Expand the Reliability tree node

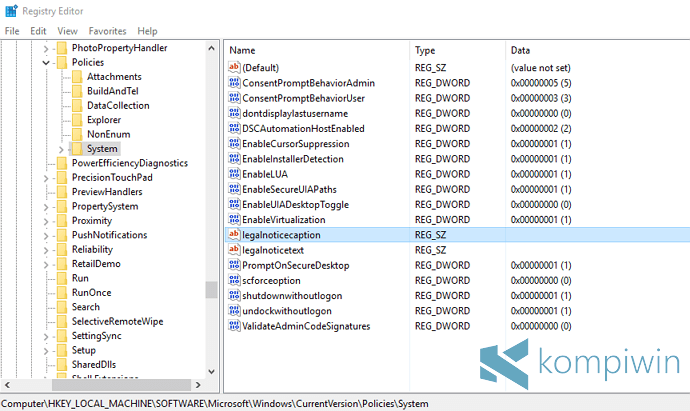46,250
